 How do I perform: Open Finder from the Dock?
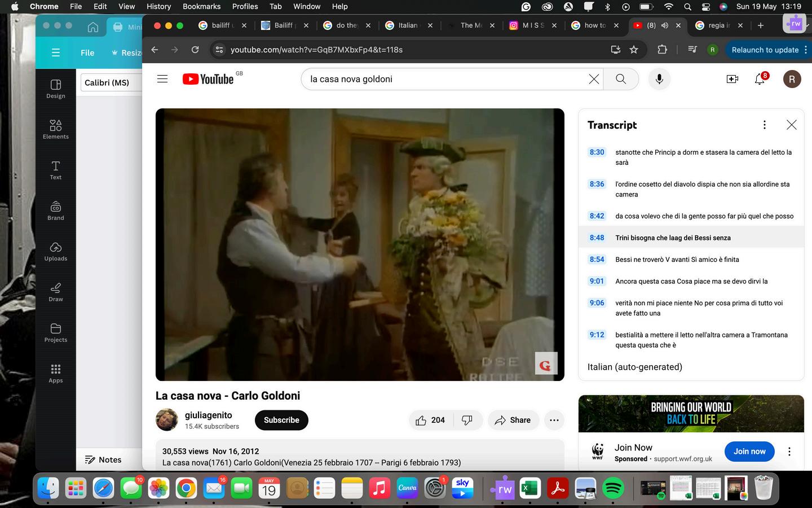48,488
